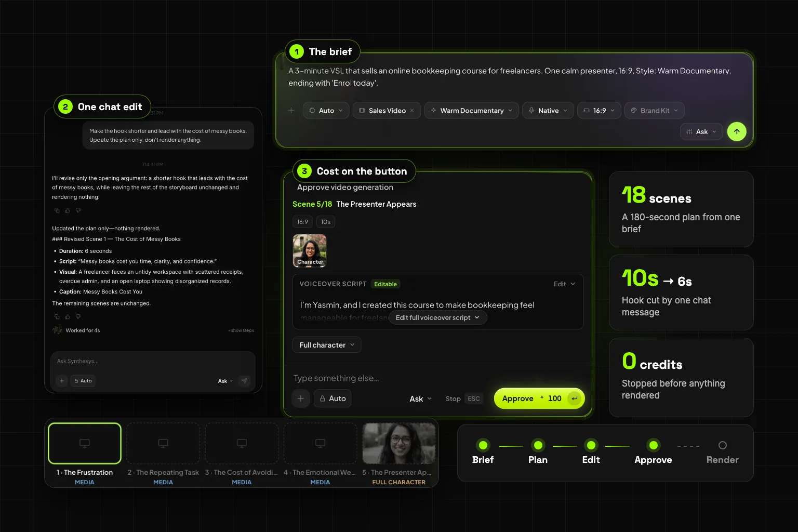Image resolution: width=798 pixels, height=532 pixels.
Task: Thumbs up the revised scene response
Action: [x=68, y=316]
